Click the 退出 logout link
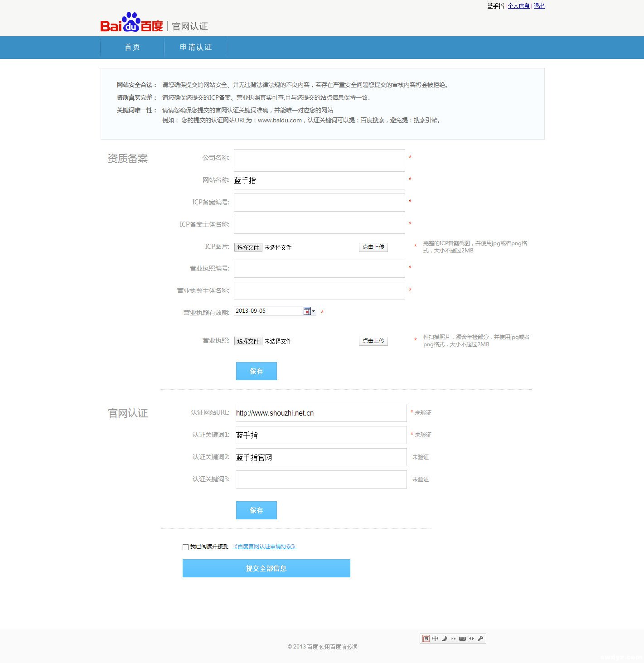The width and height of the screenshot is (644, 663). point(539,6)
